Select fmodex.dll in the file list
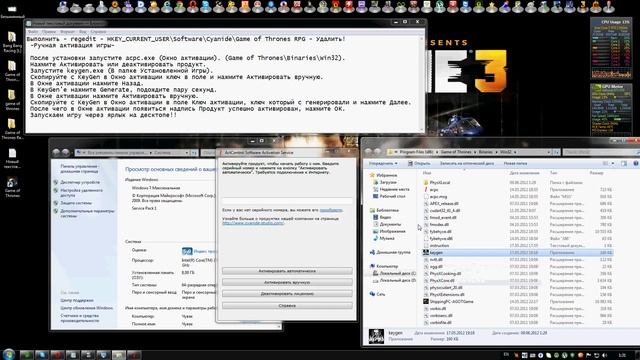This screenshot has height=360, width=640. 436,224
